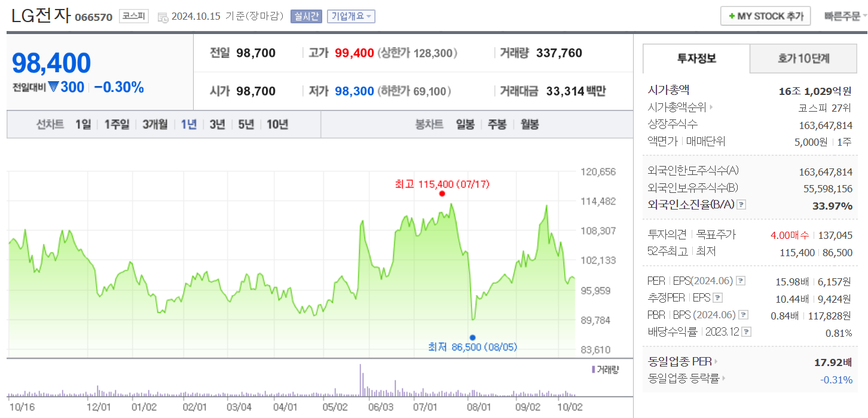Select the 10년 line chart period
Screen dimensions: 868x418
pyautogui.click(x=277, y=125)
